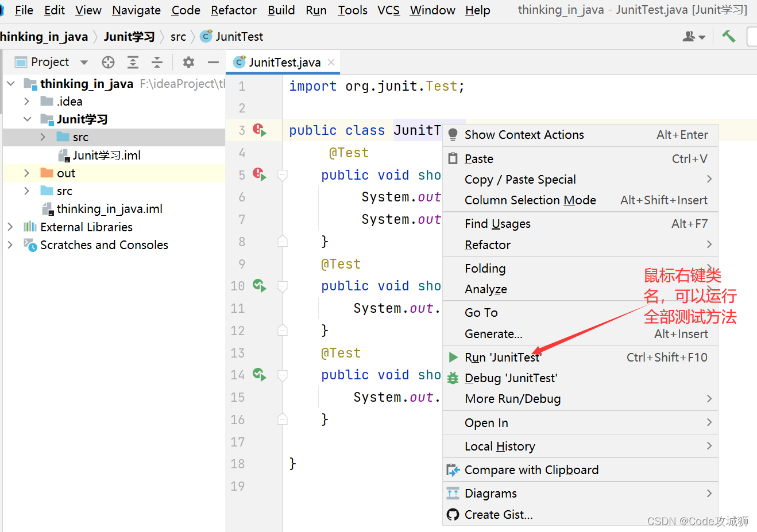Expand the out folder
Viewport: 757px width, 532px height.
pyautogui.click(x=27, y=173)
